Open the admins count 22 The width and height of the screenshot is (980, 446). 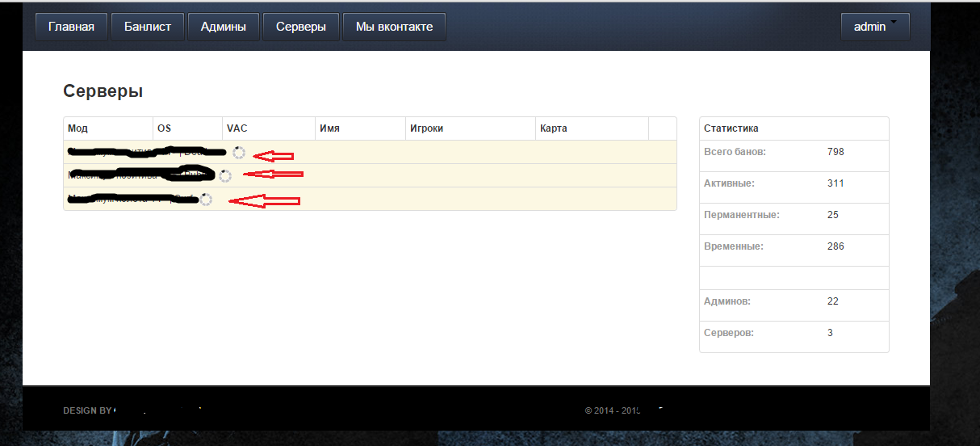833,301
